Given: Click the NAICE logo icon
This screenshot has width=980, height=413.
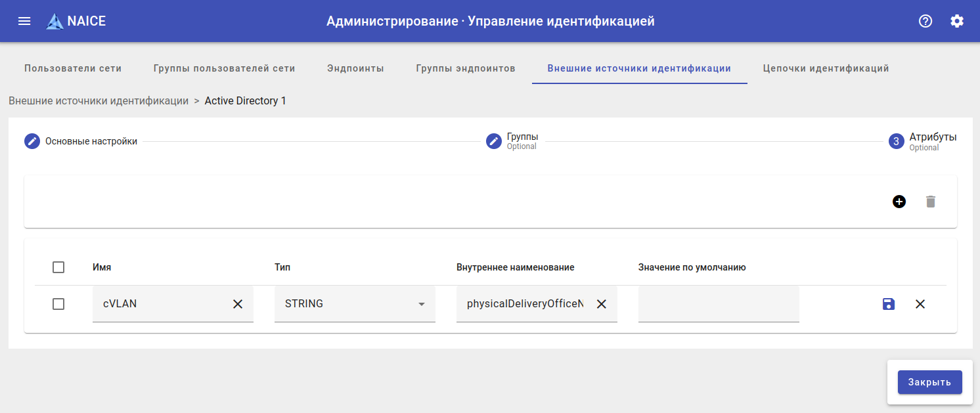Looking at the screenshot, I should 55,22.
